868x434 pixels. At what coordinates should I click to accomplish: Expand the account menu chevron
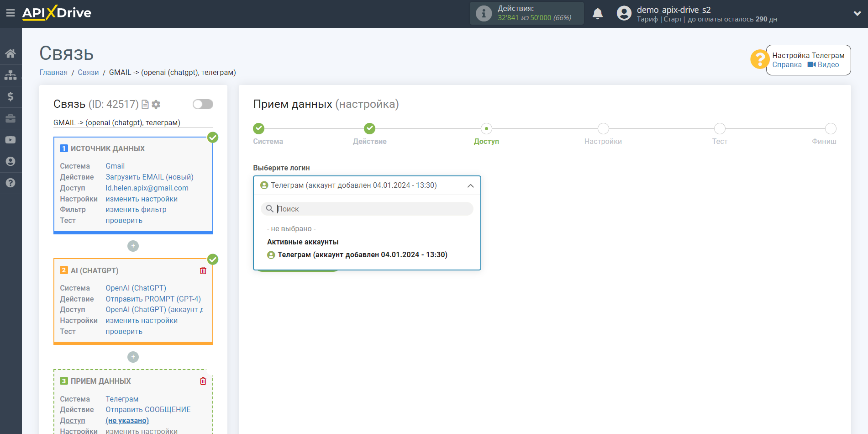click(857, 14)
